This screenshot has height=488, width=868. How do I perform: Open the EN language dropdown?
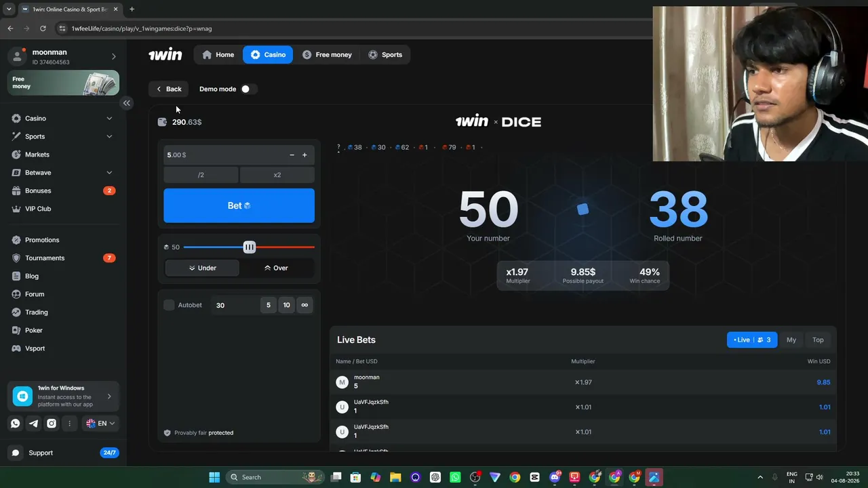100,424
